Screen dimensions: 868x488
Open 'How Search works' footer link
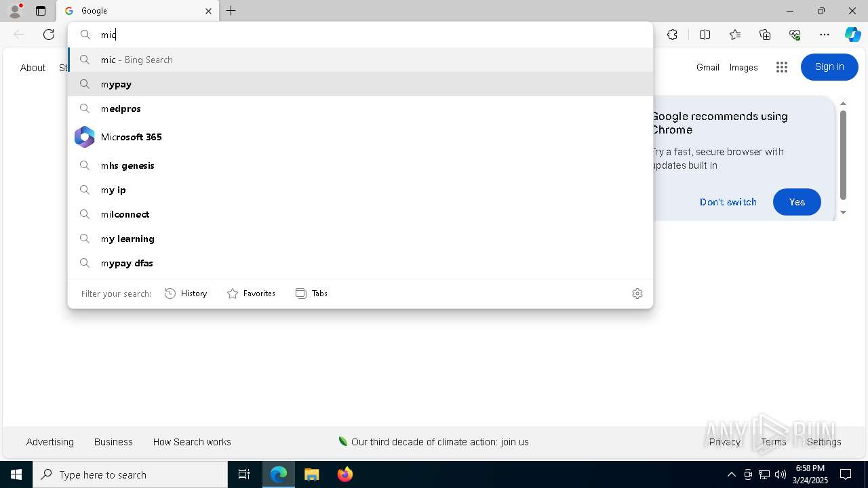192,442
